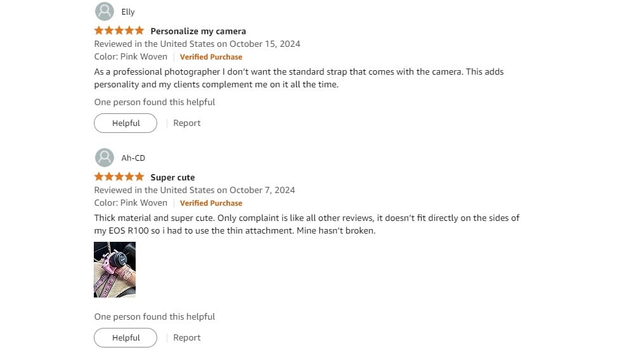644x357 pixels.
Task: Click the five-star rating on Elly's review
Action: click(x=119, y=31)
